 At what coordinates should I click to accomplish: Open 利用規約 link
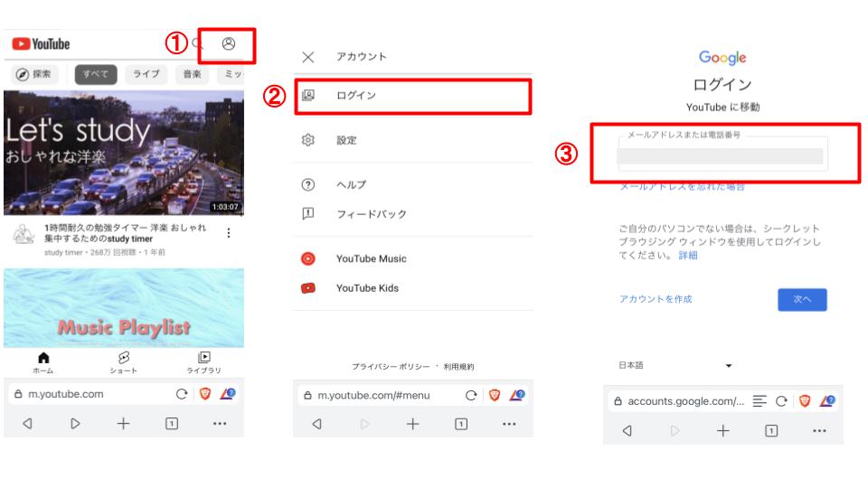point(459,366)
